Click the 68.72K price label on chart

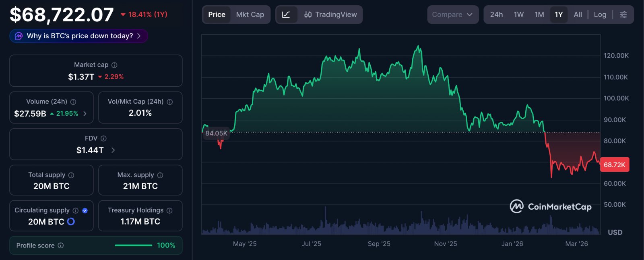click(x=615, y=164)
